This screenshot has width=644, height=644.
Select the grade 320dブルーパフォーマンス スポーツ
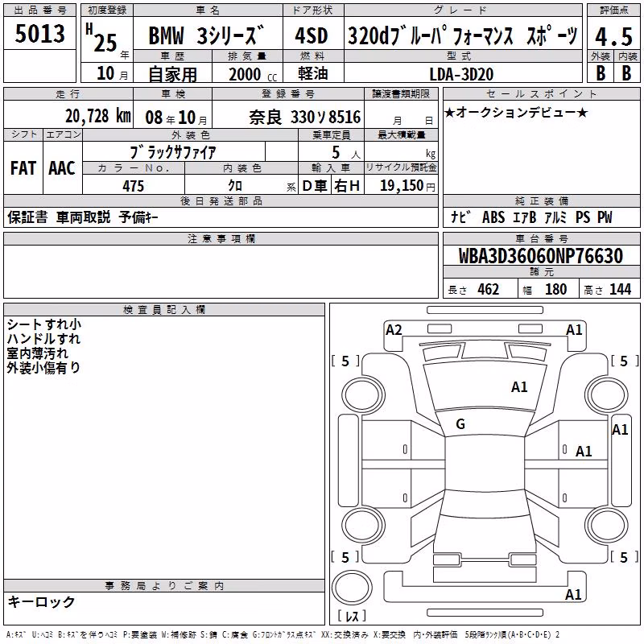tap(463, 35)
